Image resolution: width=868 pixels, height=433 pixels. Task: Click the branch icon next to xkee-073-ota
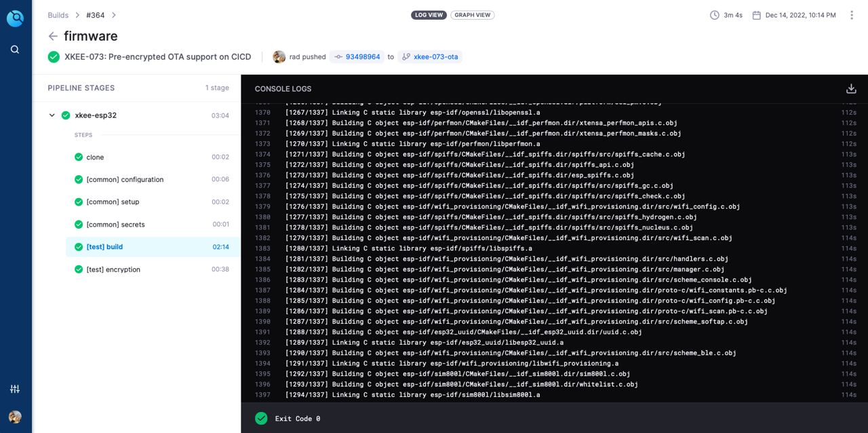click(406, 57)
